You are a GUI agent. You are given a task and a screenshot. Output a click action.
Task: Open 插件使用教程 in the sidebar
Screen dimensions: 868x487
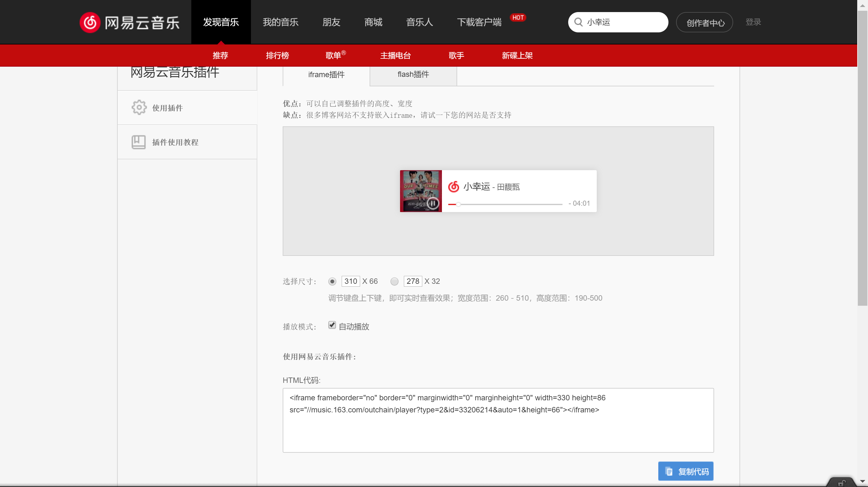[x=187, y=142]
